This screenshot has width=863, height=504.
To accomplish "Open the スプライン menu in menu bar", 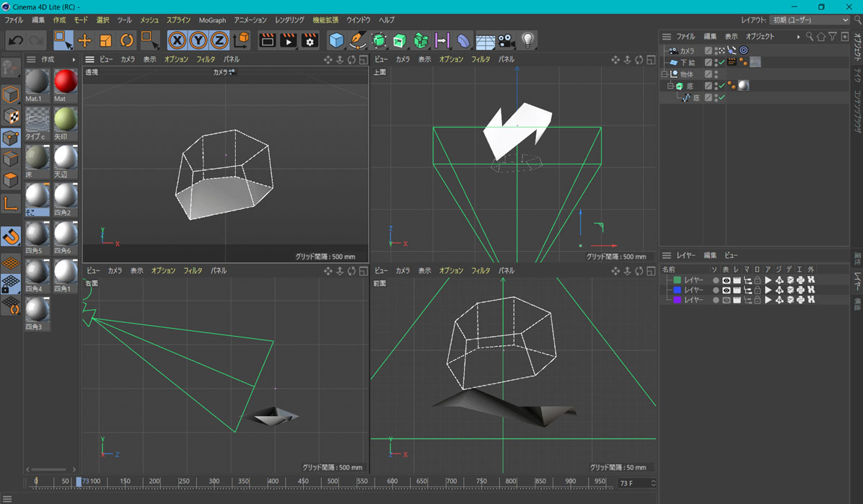I will tap(178, 20).
